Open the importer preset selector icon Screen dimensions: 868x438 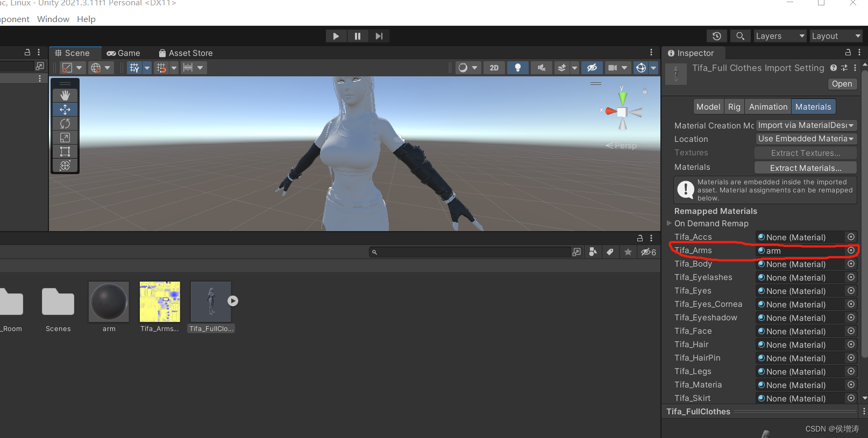[844, 68]
